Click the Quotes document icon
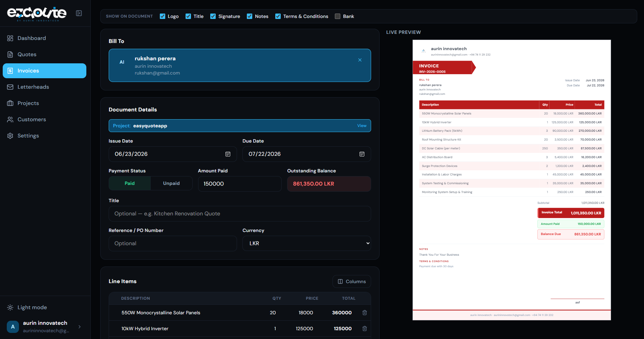 pyautogui.click(x=10, y=55)
